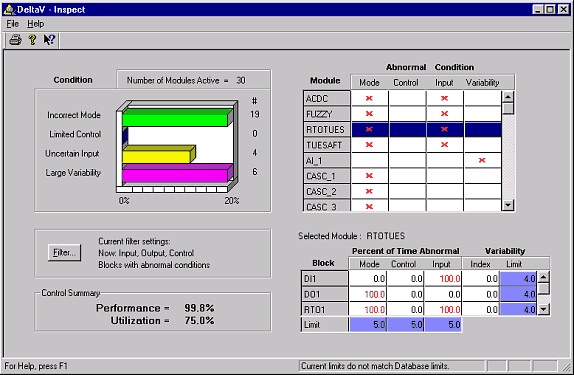This screenshot has width=574, height=375.
Task: Click the Limited Control label
Action: (75, 134)
